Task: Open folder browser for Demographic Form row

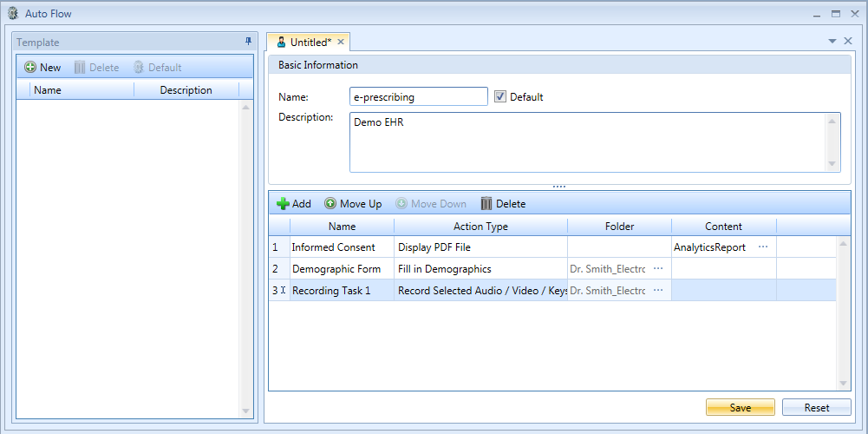Action: click(x=658, y=269)
